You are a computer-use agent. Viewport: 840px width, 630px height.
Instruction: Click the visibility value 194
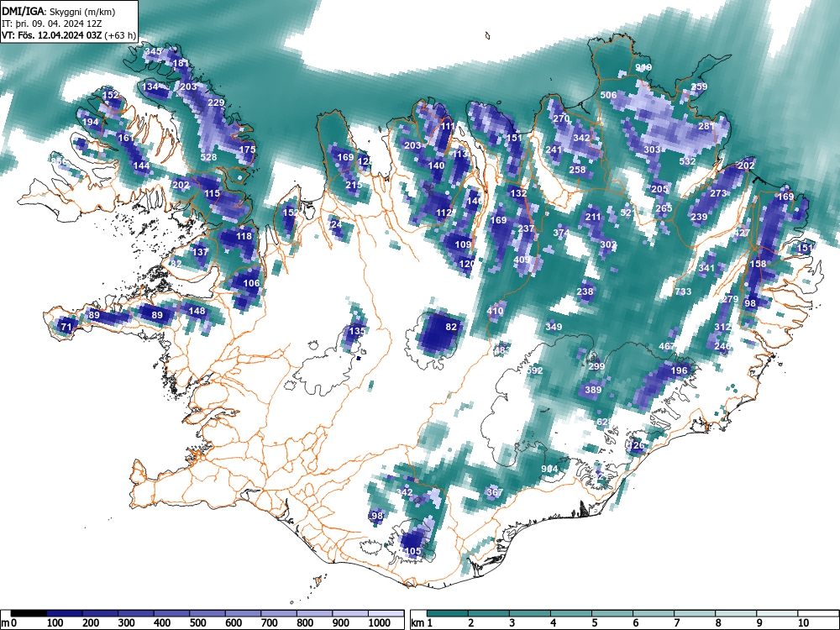[x=90, y=122]
